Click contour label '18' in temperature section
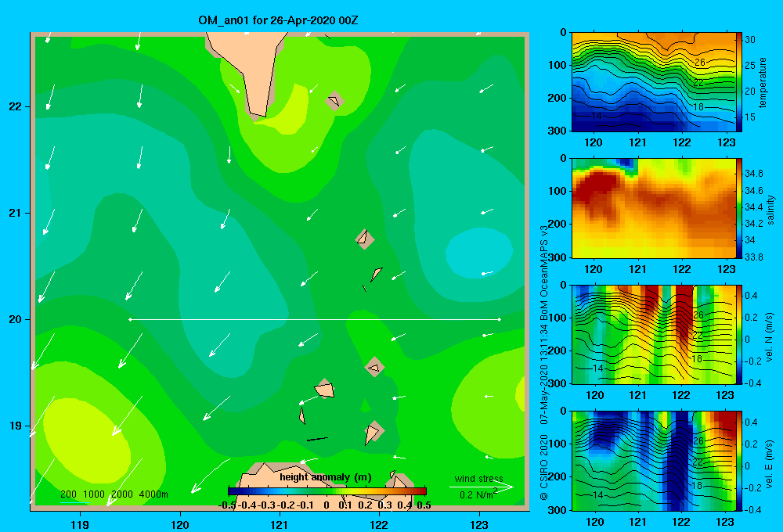The width and height of the screenshot is (783, 532). point(698,107)
